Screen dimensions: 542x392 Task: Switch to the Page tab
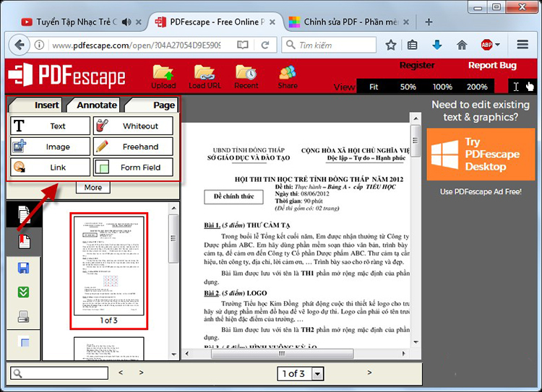(152, 105)
